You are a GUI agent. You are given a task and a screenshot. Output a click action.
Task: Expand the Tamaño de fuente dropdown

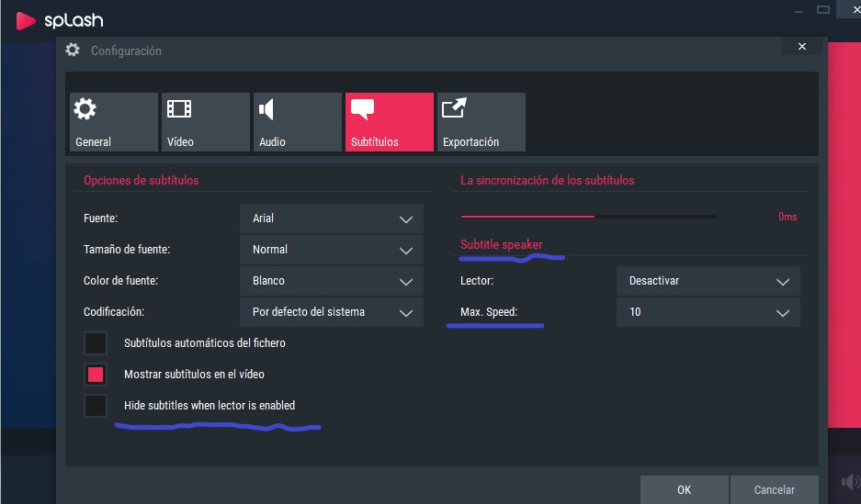[332, 250]
